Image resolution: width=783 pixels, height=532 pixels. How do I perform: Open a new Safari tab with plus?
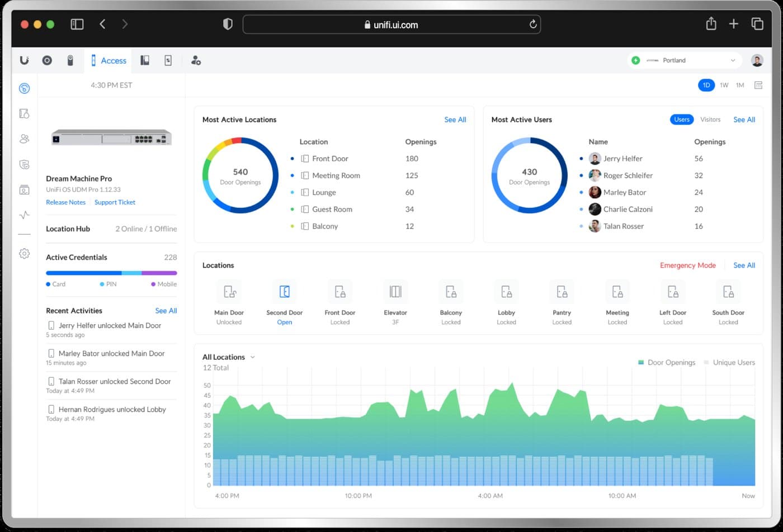point(734,23)
